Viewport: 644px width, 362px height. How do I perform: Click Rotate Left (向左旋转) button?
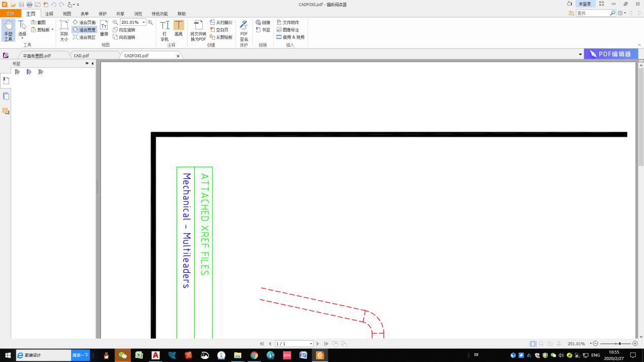click(x=124, y=30)
